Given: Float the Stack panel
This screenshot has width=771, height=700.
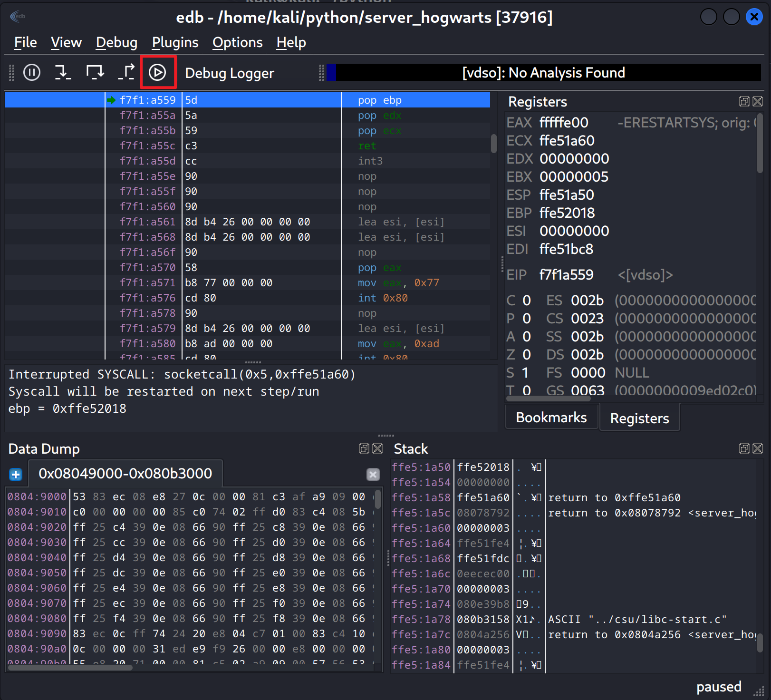Looking at the screenshot, I should (x=744, y=448).
